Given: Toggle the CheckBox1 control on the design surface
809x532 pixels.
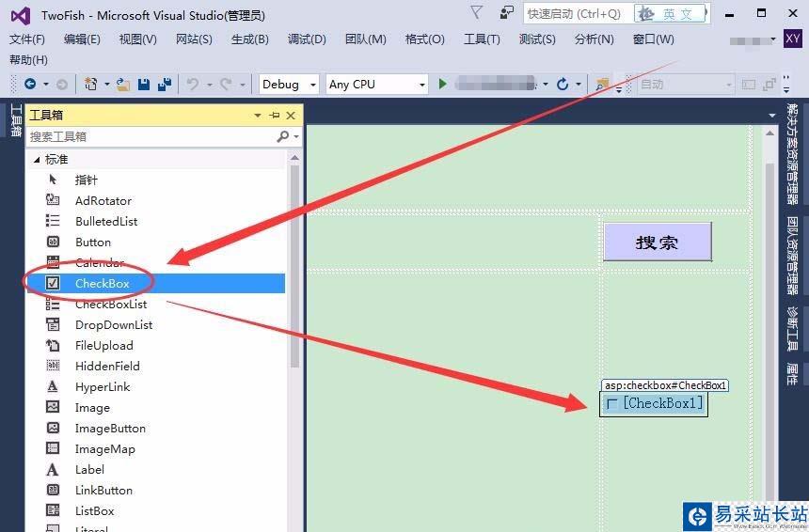Looking at the screenshot, I should [x=611, y=403].
